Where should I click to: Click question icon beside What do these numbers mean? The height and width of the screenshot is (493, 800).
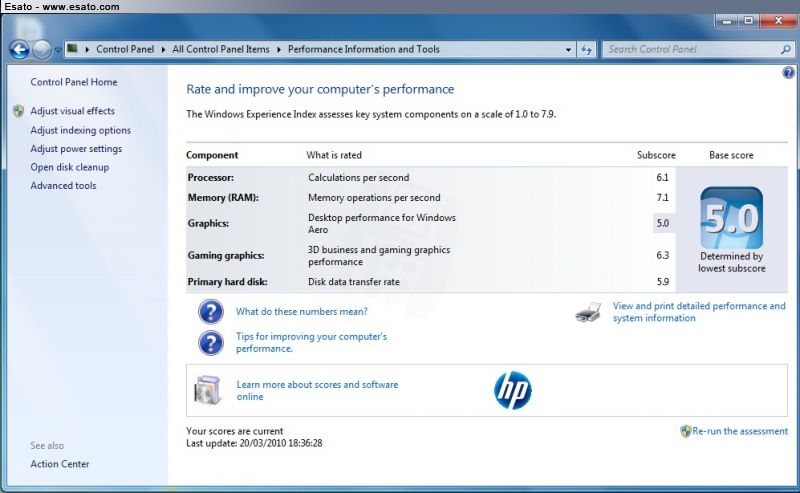[211, 312]
